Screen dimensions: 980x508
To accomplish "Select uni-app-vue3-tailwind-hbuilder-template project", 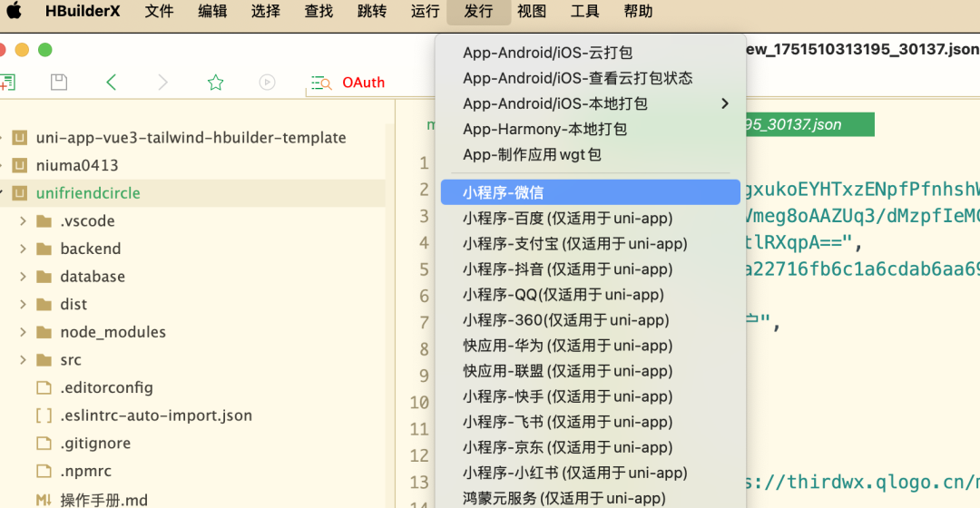I will (191, 138).
